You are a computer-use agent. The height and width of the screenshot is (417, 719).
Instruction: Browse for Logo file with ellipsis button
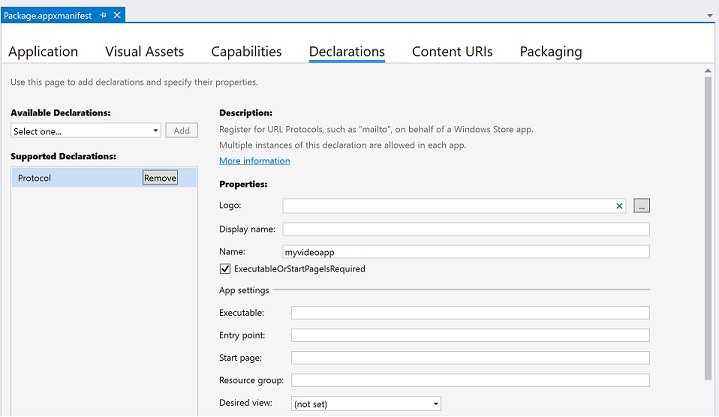pos(642,206)
